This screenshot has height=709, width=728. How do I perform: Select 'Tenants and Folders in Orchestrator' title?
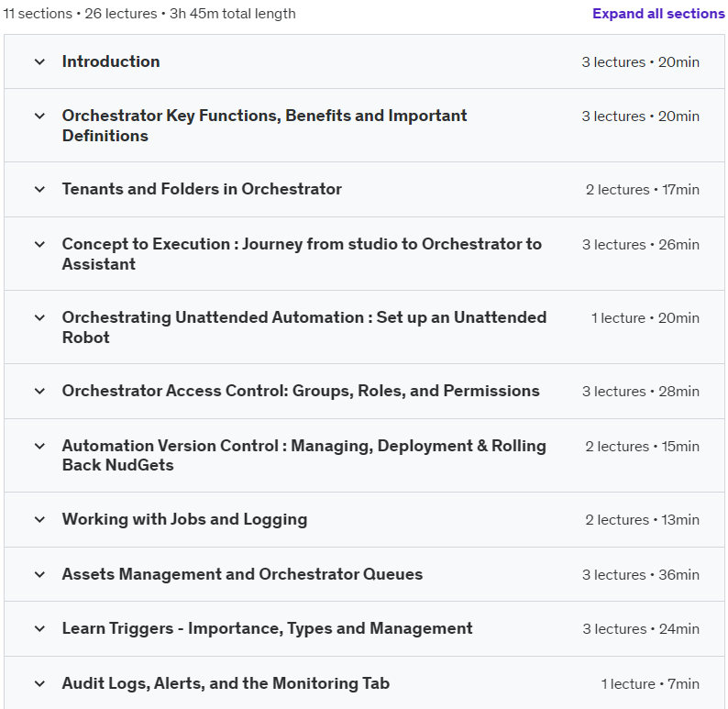click(202, 189)
